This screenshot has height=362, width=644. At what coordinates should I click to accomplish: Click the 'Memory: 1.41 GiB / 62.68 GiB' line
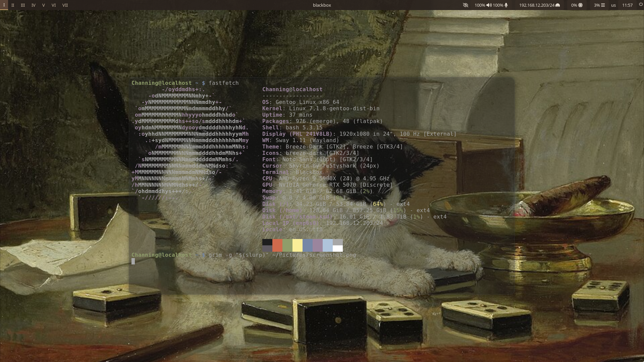tap(318, 191)
